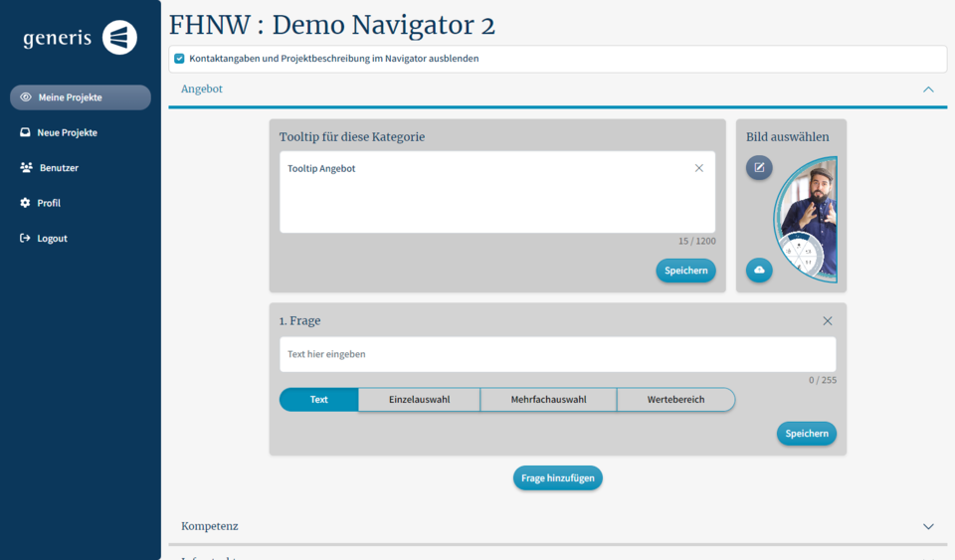This screenshot has height=560, width=955.
Task: Clear the Tooltip Angebot text with X
Action: click(x=699, y=168)
